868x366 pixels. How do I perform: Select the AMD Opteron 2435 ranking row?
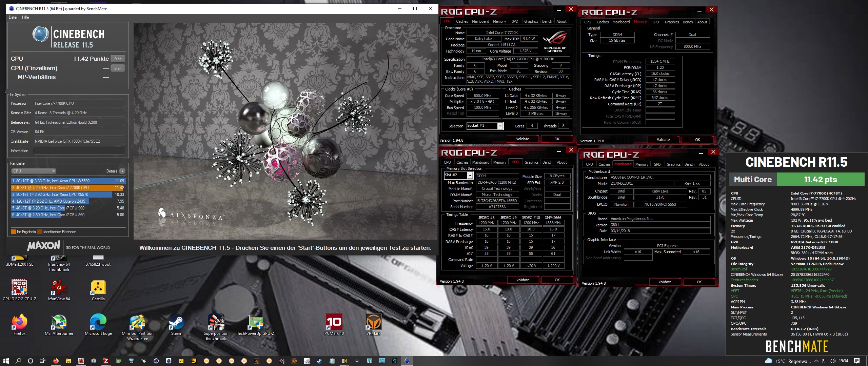[68, 201]
